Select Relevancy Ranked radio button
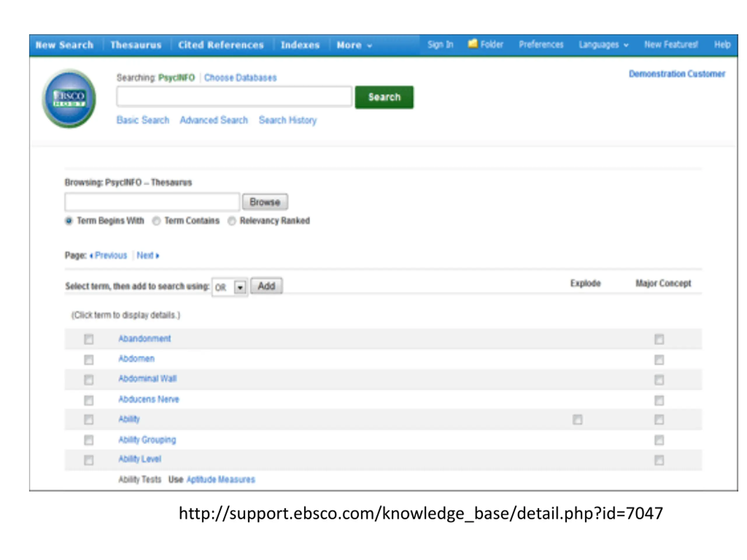Screen dimensions: 747x560 [231, 221]
